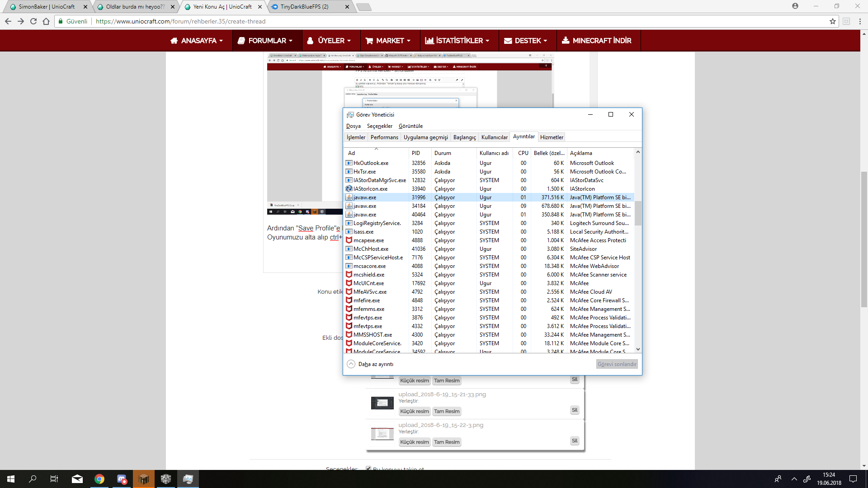Sort processes by the PID column

click(420, 153)
